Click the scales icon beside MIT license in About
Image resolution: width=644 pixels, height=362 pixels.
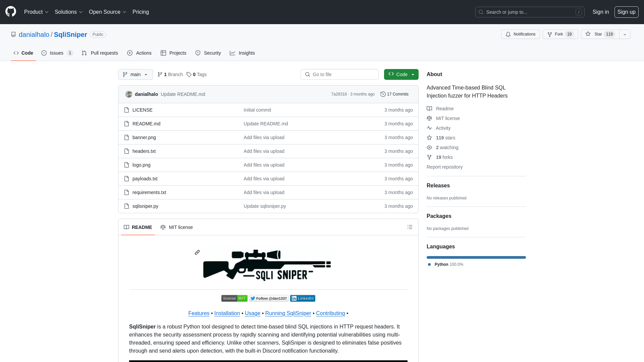(x=429, y=118)
